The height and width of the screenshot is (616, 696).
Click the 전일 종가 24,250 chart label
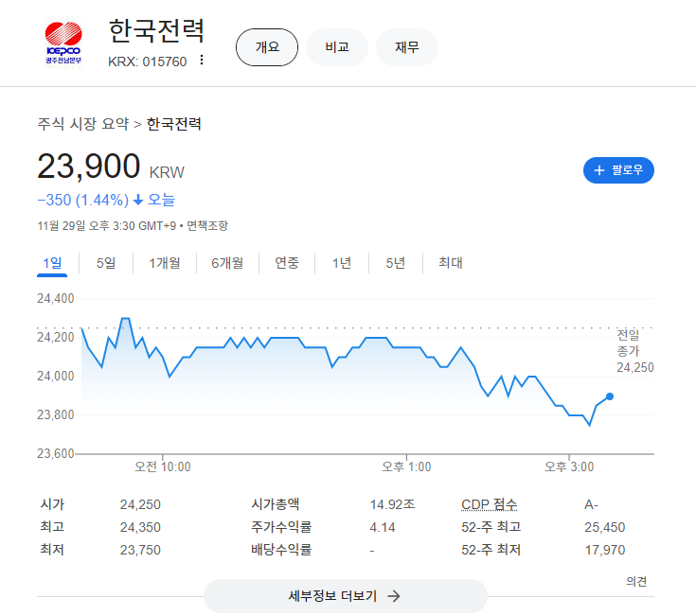(x=634, y=351)
